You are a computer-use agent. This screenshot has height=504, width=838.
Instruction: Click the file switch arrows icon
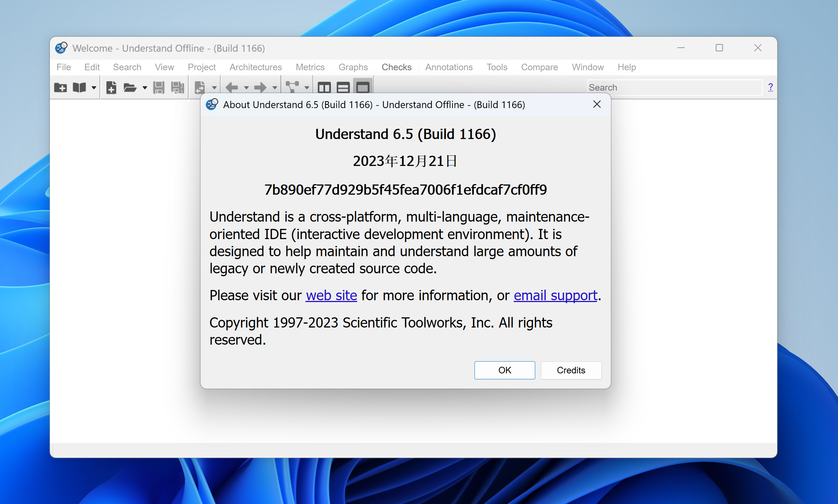[x=200, y=87]
